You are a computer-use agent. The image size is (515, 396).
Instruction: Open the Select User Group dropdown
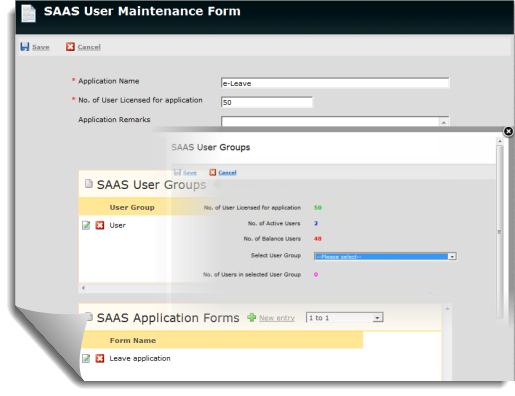[x=385, y=256]
